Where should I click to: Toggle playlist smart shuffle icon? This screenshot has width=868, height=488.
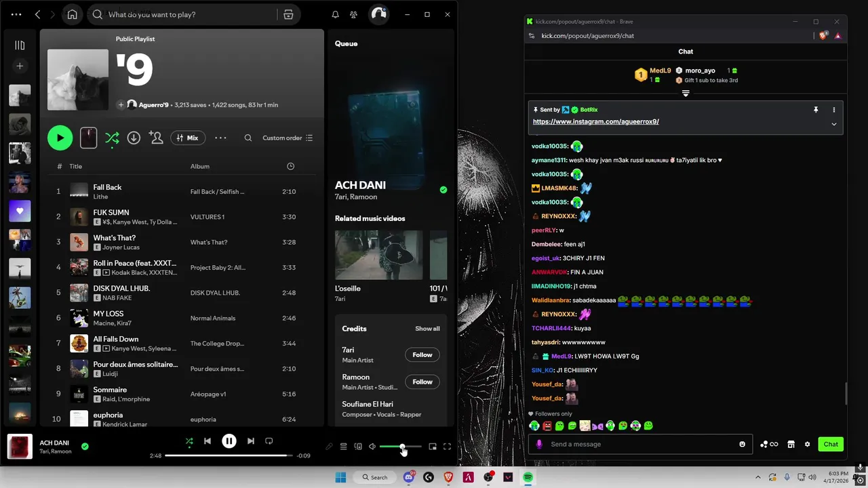(112, 138)
